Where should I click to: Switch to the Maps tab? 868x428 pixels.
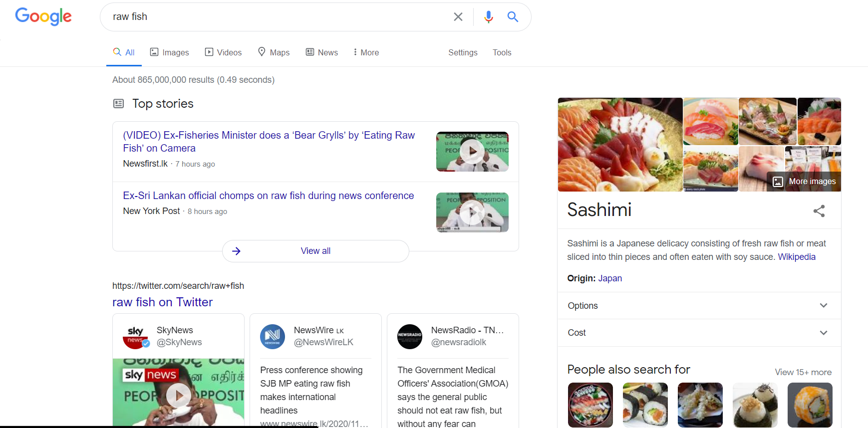pyautogui.click(x=274, y=52)
